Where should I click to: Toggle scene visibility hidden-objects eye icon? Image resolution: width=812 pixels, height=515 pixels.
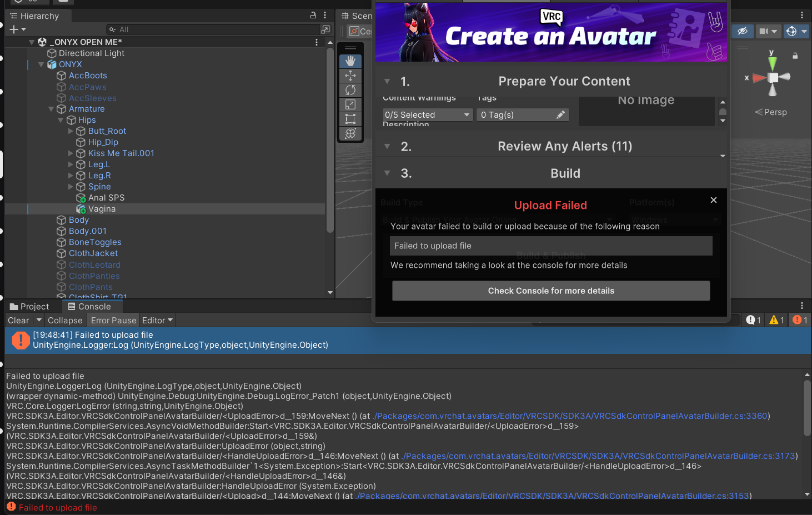coord(743,32)
